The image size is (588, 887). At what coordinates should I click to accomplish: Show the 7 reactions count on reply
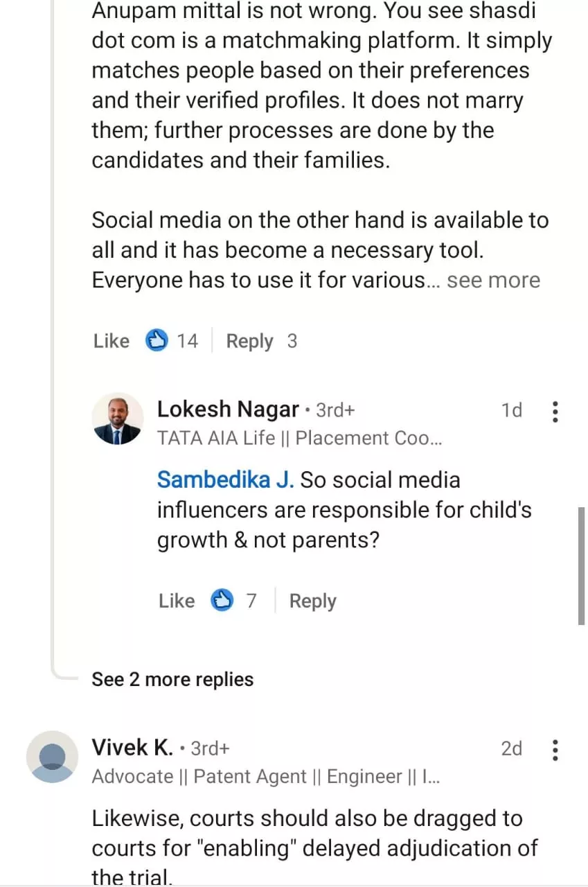[251, 601]
